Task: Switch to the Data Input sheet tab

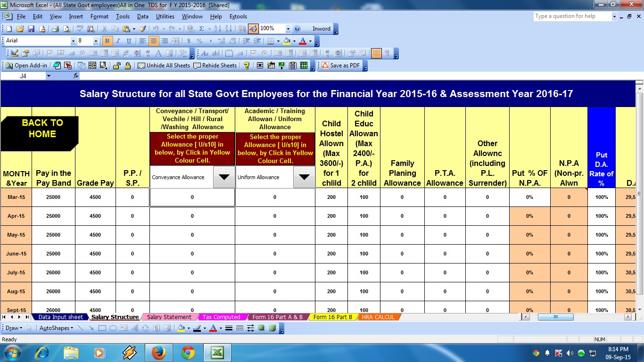Action: [60, 317]
